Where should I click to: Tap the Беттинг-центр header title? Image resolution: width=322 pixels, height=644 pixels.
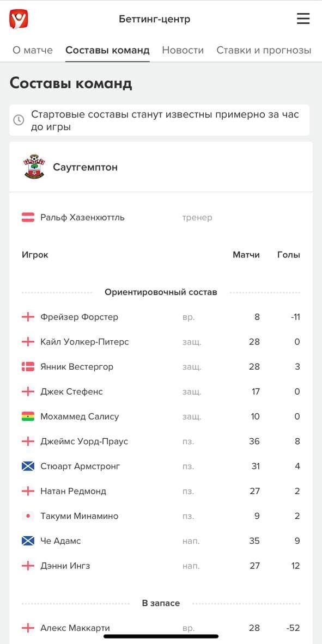click(155, 19)
